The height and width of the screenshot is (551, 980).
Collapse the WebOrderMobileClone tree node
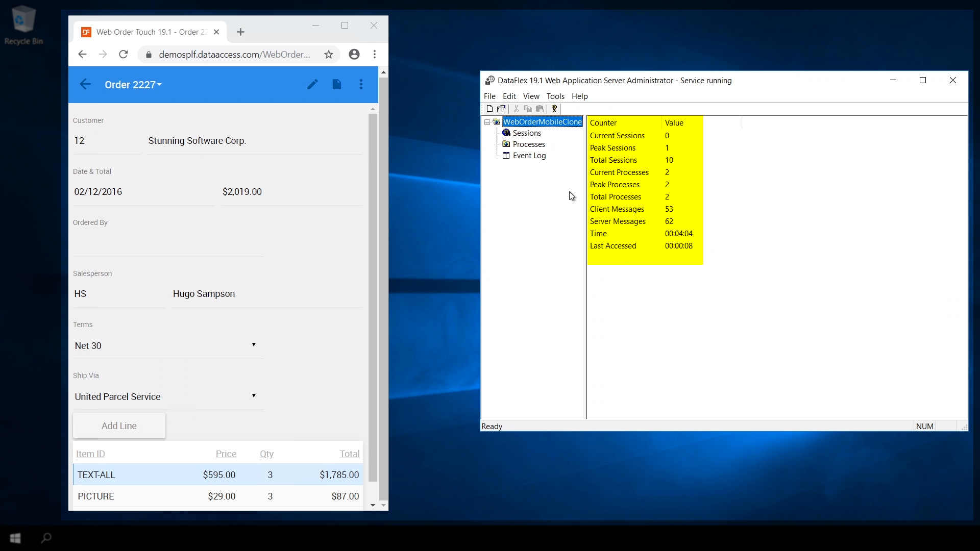point(487,122)
